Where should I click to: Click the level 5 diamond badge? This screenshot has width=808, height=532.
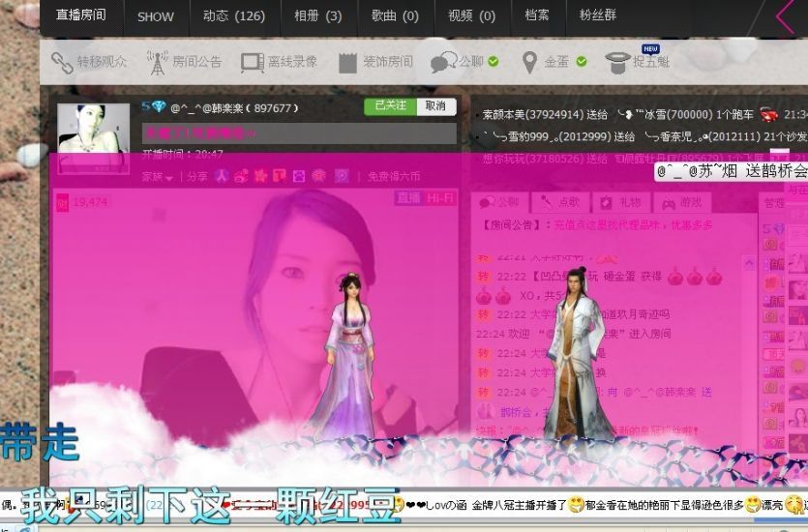pyautogui.click(x=154, y=106)
